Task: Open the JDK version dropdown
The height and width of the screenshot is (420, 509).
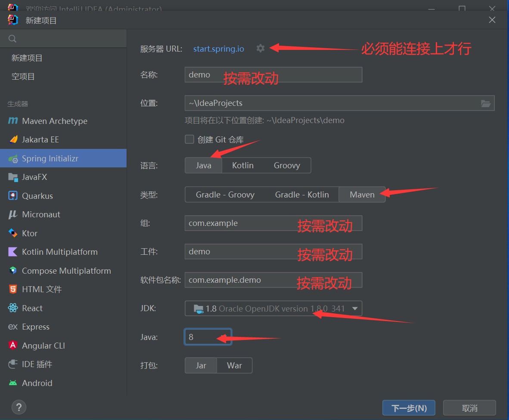Action: [x=354, y=309]
